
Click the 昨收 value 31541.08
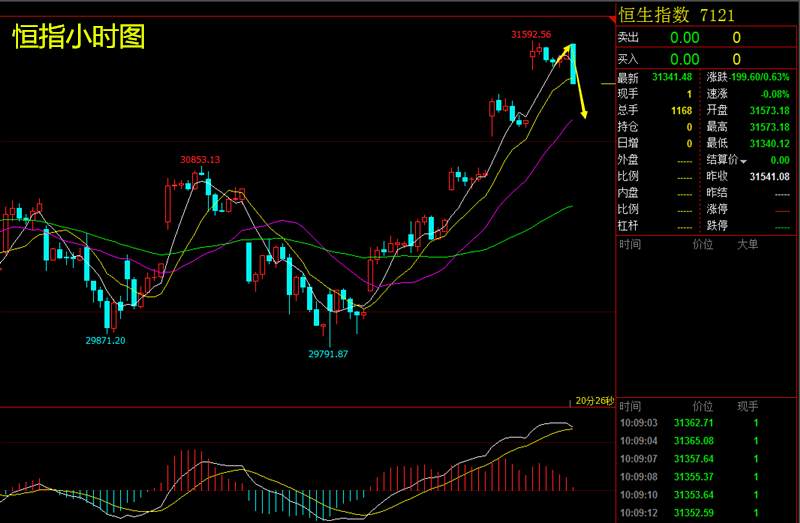[769, 177]
